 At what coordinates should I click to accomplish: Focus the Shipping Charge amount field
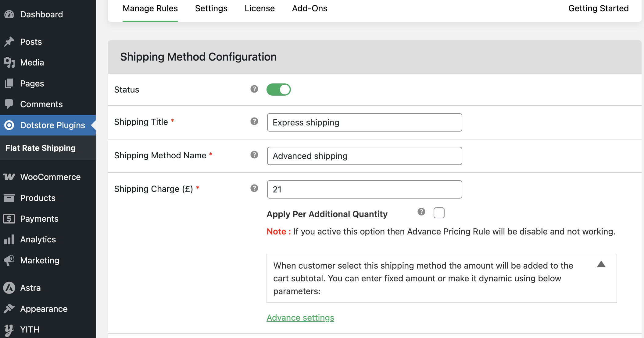[x=364, y=189]
